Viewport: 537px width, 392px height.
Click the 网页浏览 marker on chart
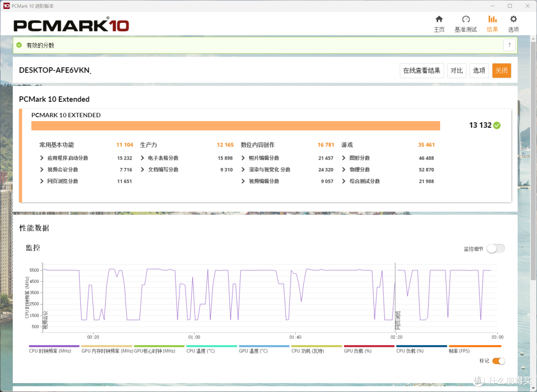398,320
